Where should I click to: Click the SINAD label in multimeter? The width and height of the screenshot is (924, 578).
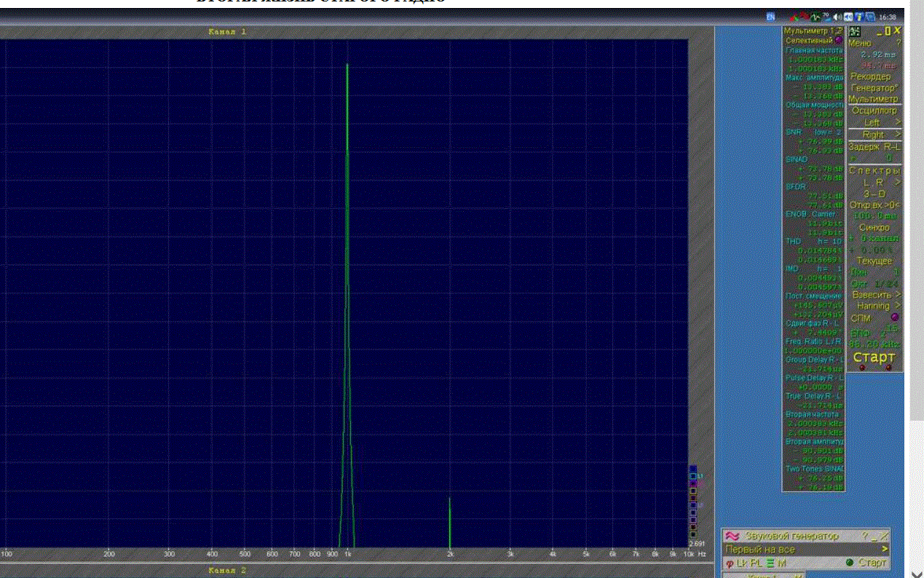(797, 159)
